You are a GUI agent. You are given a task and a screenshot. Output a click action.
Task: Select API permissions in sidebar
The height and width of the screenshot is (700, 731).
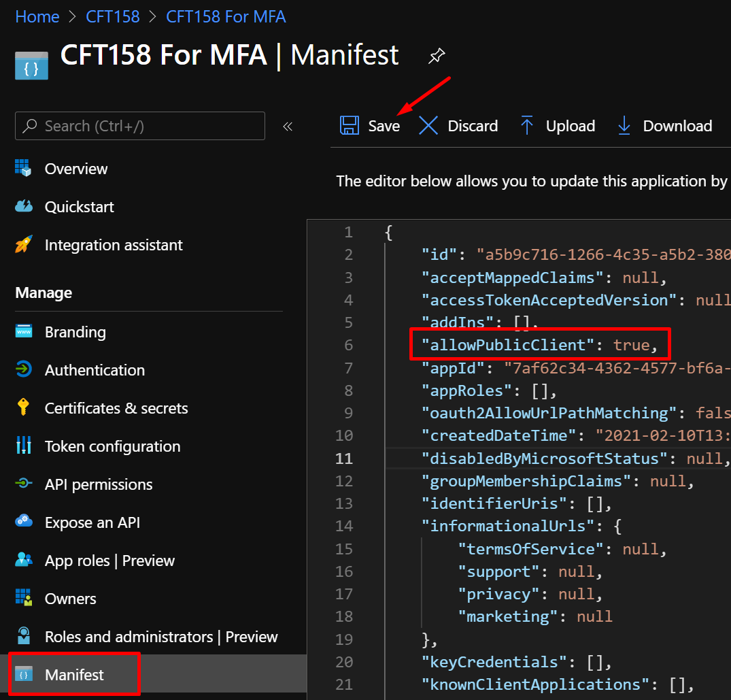pyautogui.click(x=99, y=484)
